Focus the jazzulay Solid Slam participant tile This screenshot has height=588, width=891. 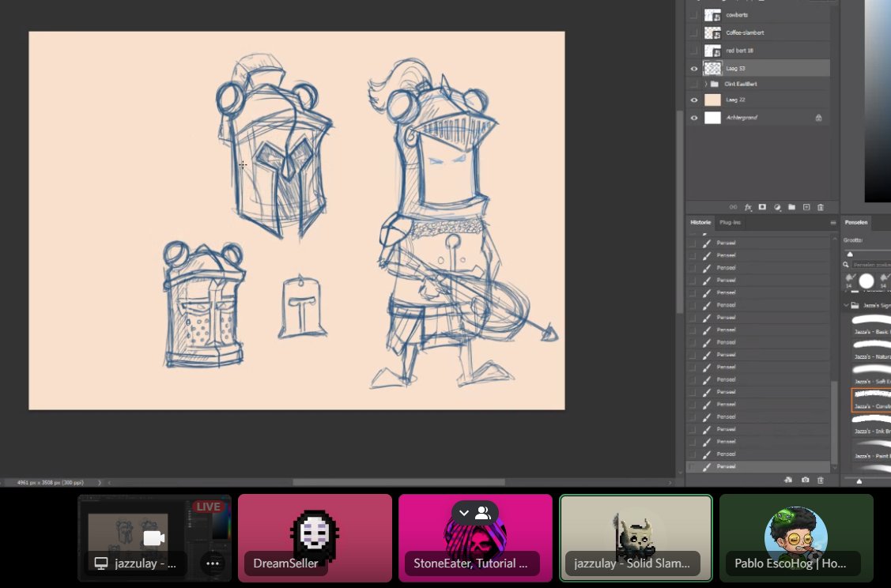coord(636,538)
